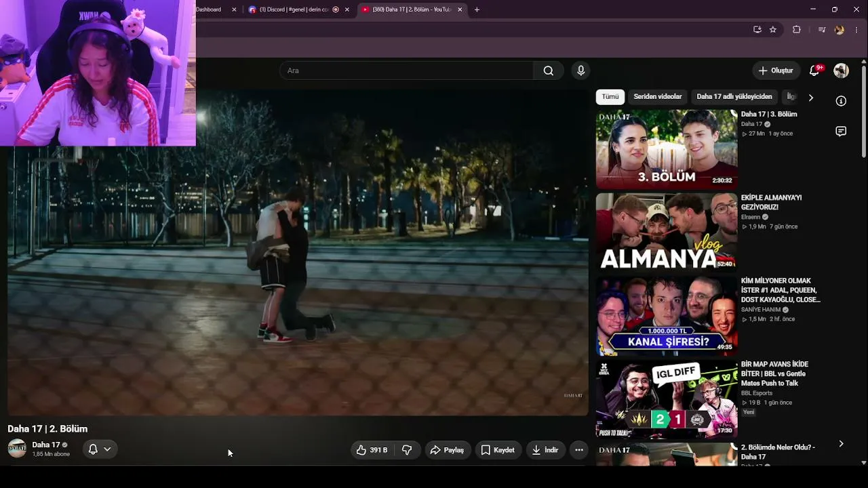Click into the Ara search field

(406, 70)
